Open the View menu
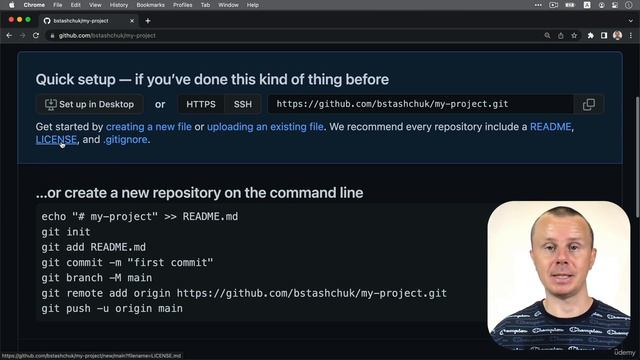640x360 pixels. coord(95,5)
